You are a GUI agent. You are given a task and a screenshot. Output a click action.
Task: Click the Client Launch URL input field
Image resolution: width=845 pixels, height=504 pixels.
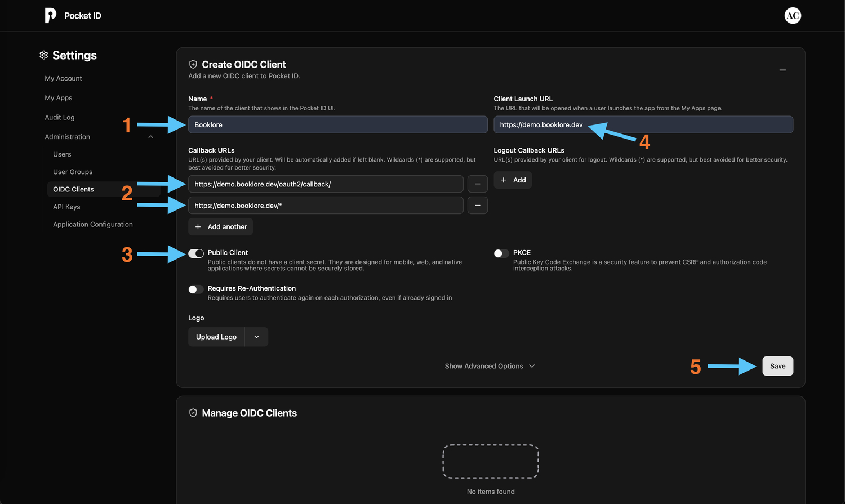(643, 124)
